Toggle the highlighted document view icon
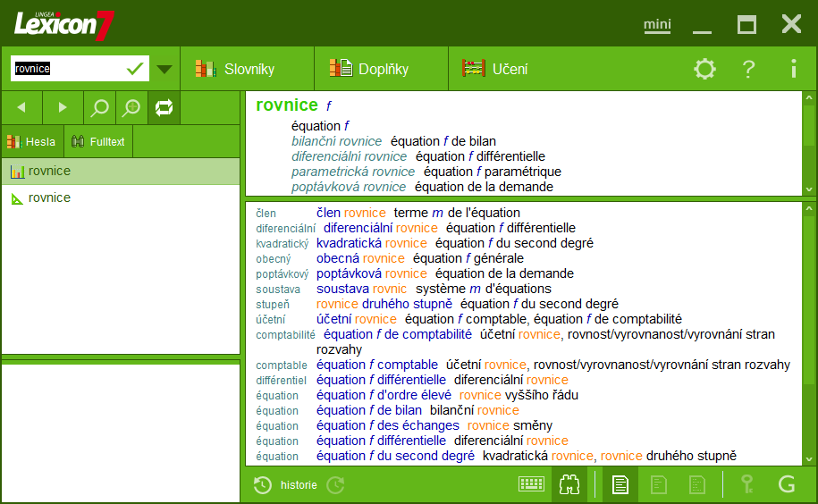 [x=620, y=484]
